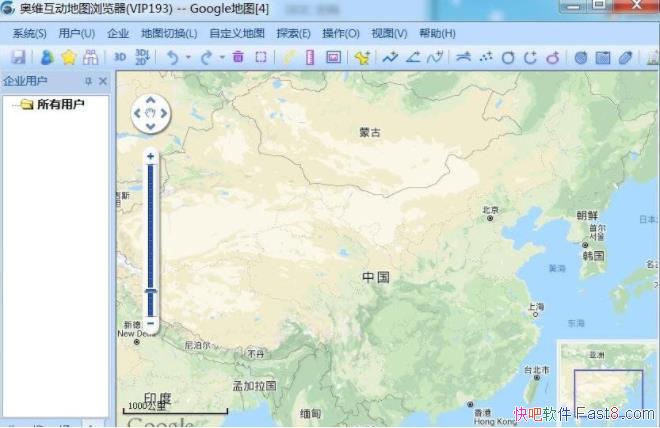Open the undo dropdown arrow
This screenshot has width=660, height=428.
[x=188, y=57]
